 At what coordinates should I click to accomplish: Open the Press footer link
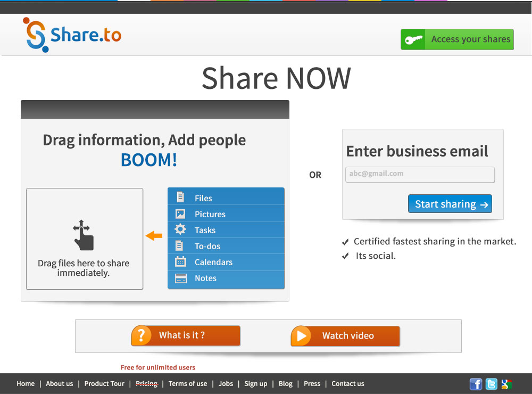click(x=312, y=383)
